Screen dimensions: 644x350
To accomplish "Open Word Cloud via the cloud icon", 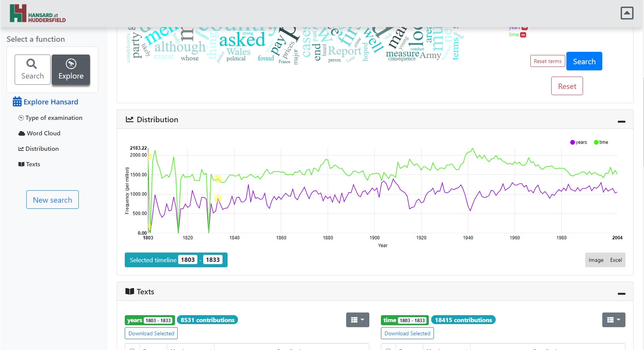I will point(21,133).
